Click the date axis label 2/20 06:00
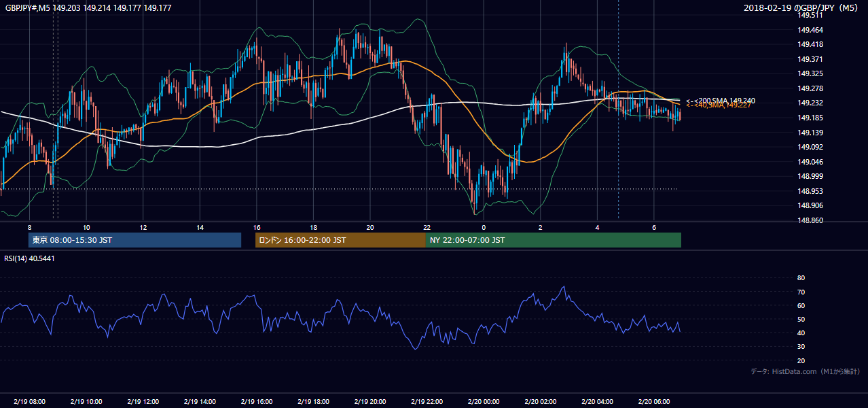The image size is (868, 408). 653,402
